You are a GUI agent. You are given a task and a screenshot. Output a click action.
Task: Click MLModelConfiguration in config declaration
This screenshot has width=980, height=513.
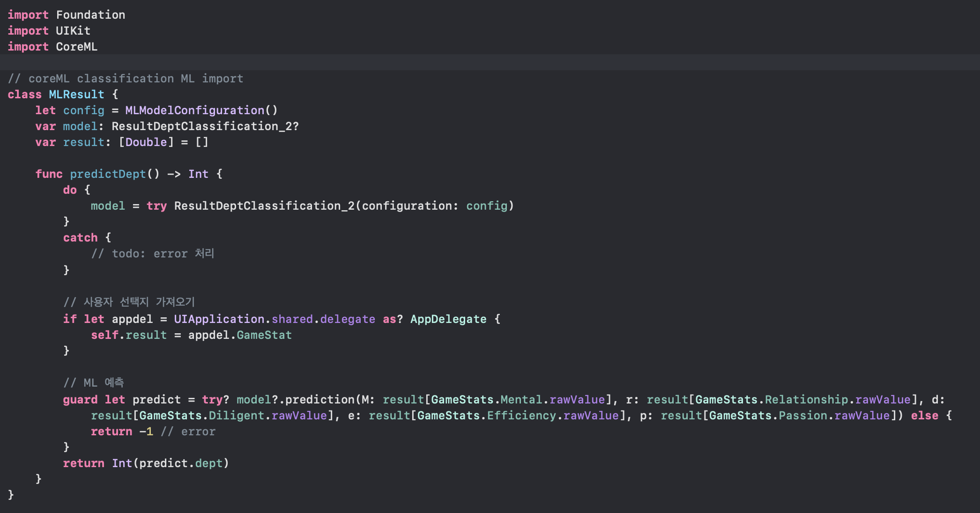(194, 110)
